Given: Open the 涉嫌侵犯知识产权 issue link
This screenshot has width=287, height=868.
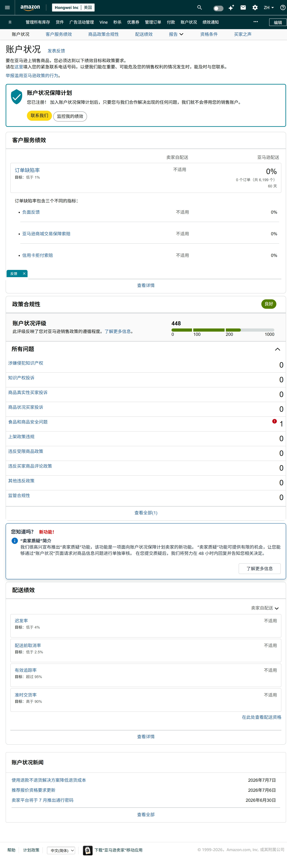Looking at the screenshot, I should click(x=26, y=363).
